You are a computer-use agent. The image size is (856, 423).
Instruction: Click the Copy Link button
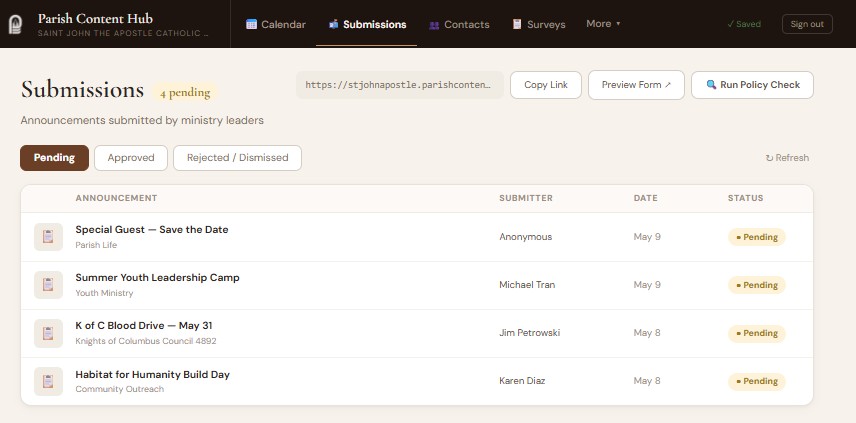(x=546, y=85)
